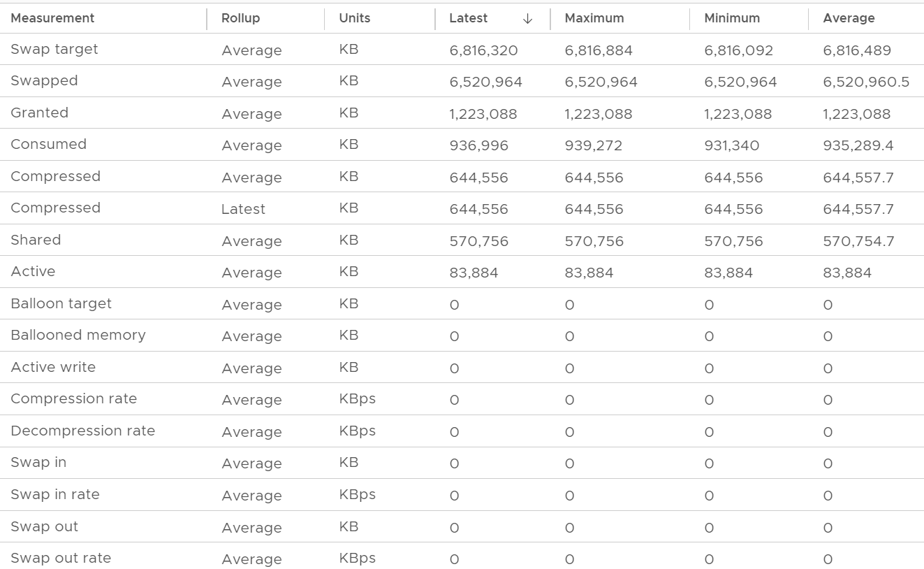924x569 pixels.
Task: Click the Latest column header label
Action: [x=469, y=18]
